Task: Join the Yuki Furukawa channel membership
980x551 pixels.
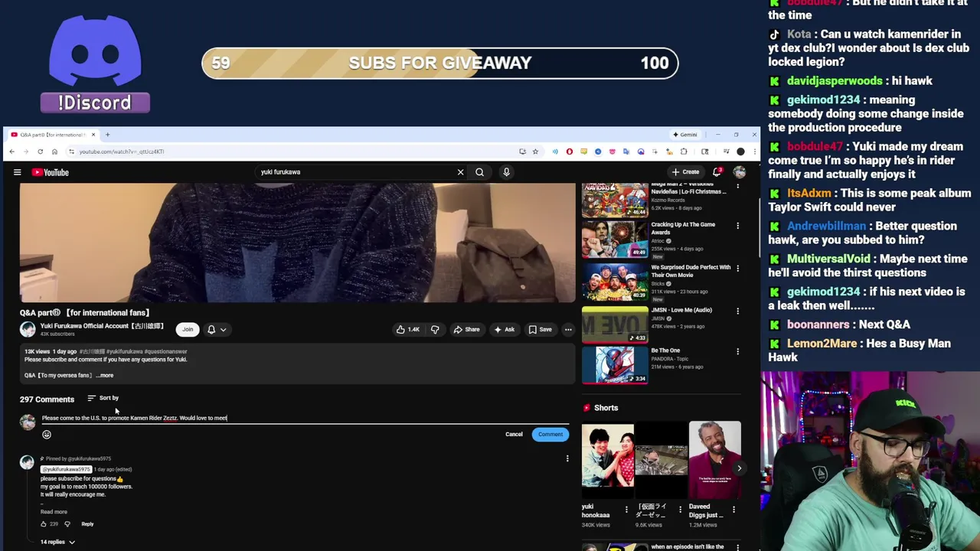Action: coord(188,329)
